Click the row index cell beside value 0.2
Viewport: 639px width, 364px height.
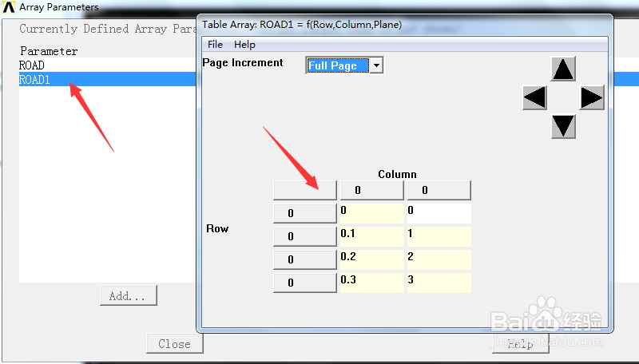click(305, 259)
